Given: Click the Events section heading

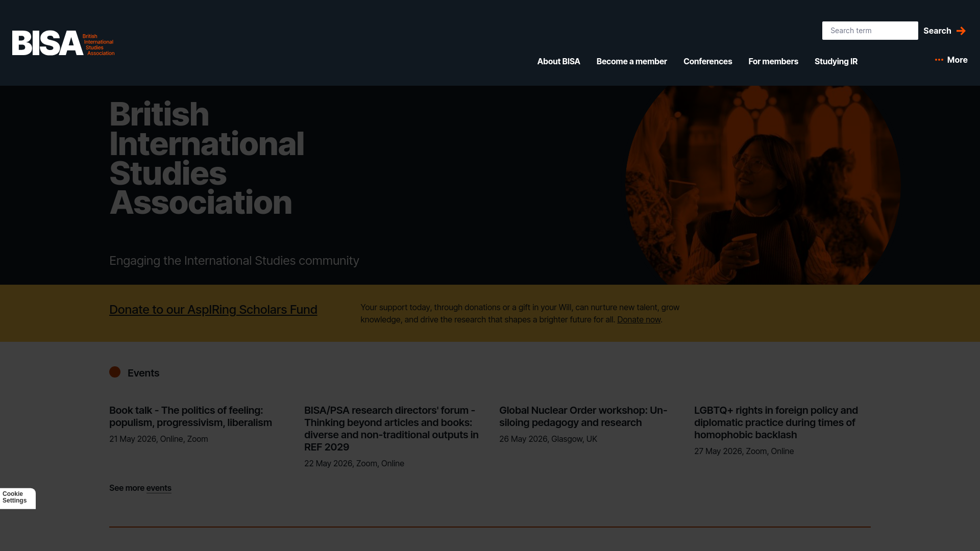Looking at the screenshot, I should 143,373.
